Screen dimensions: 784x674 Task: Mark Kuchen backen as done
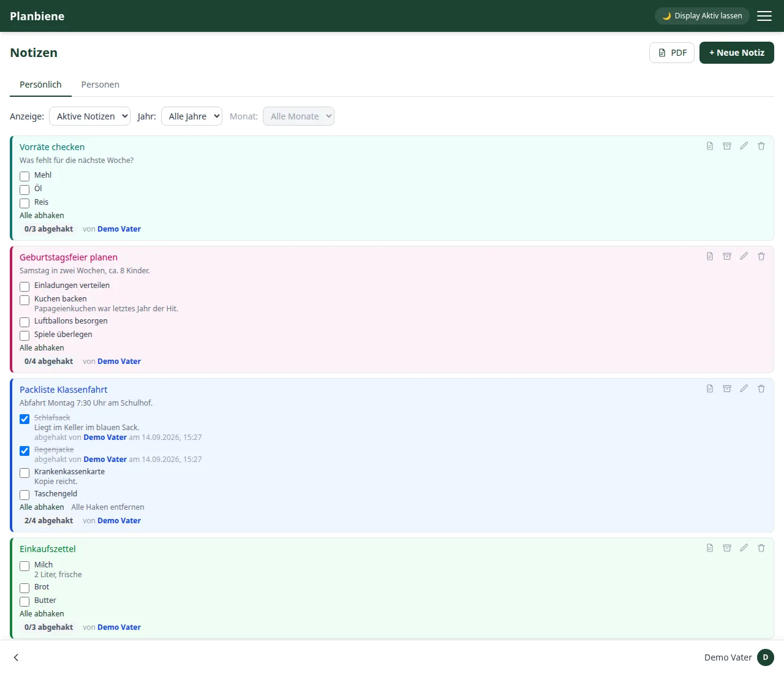point(24,300)
